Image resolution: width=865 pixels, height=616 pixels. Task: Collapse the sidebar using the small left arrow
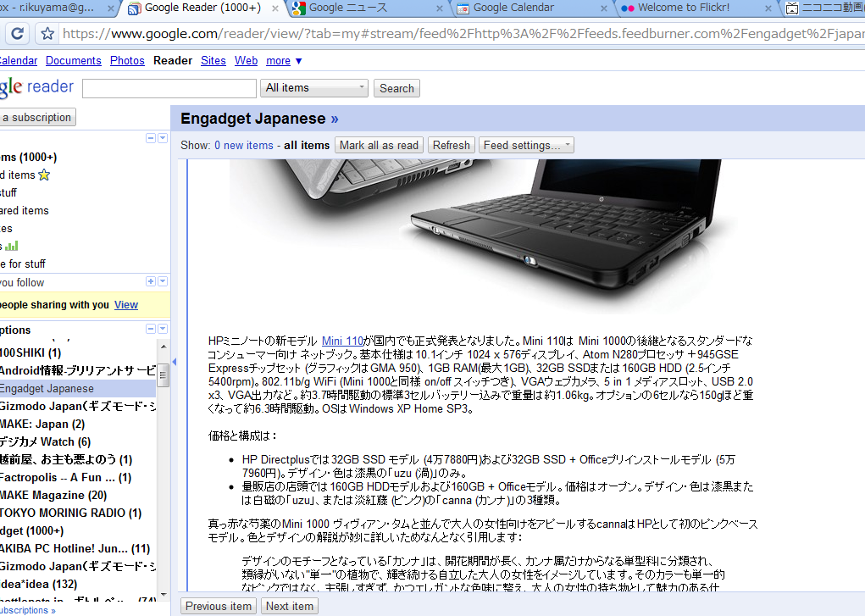(x=174, y=362)
